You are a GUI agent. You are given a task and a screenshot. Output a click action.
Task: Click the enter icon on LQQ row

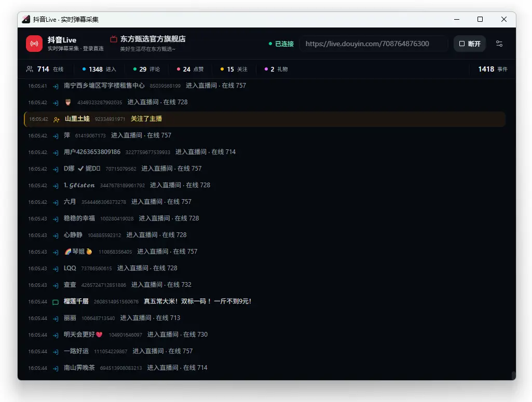coord(56,269)
